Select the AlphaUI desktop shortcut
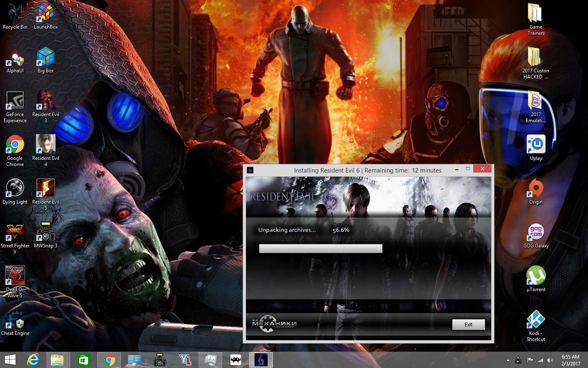Image resolution: width=588 pixels, height=368 pixels. [15, 61]
